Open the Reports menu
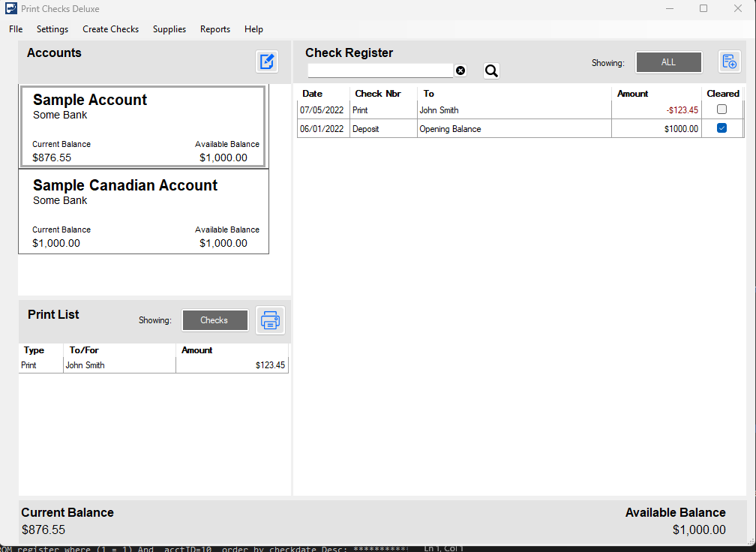Screen dimensions: 756x552 pyautogui.click(x=215, y=29)
